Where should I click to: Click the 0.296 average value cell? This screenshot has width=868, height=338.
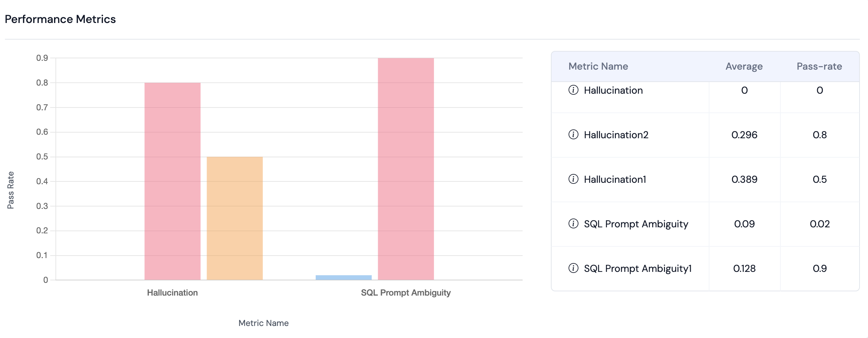pyautogui.click(x=744, y=135)
